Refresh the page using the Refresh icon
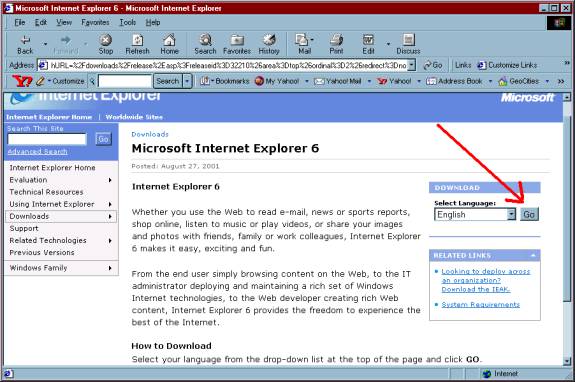The image size is (575, 382). [x=138, y=40]
